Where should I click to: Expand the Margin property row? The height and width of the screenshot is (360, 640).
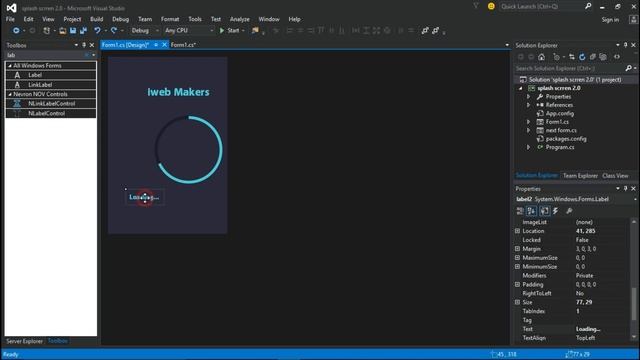point(518,249)
